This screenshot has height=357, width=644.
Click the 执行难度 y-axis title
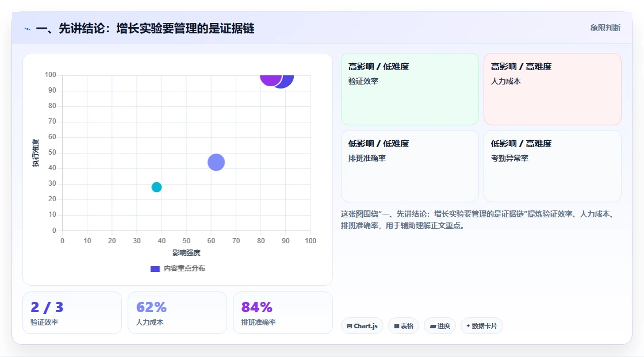pos(36,153)
